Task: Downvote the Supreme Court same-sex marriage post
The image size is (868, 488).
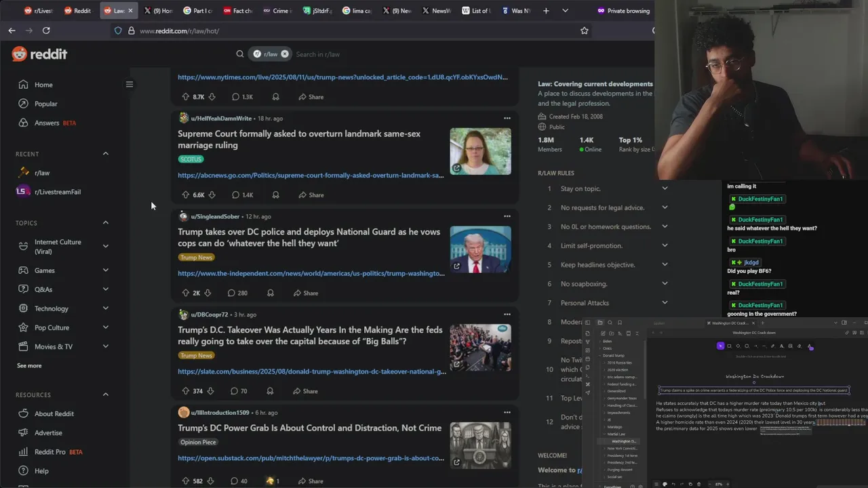Action: 212,195
